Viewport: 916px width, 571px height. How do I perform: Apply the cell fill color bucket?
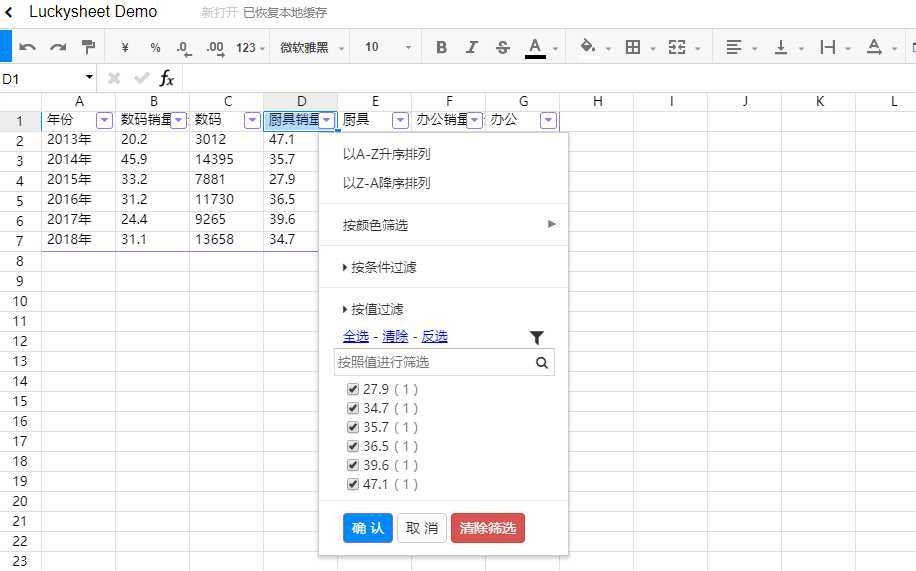[x=587, y=46]
